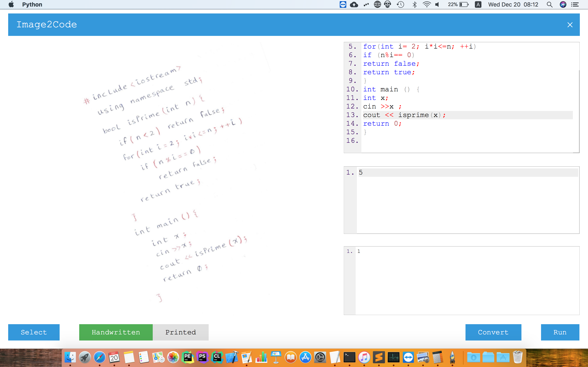Image resolution: width=588 pixels, height=367 pixels.
Task: Open Time Machine menu bar icon
Action: click(400, 4)
